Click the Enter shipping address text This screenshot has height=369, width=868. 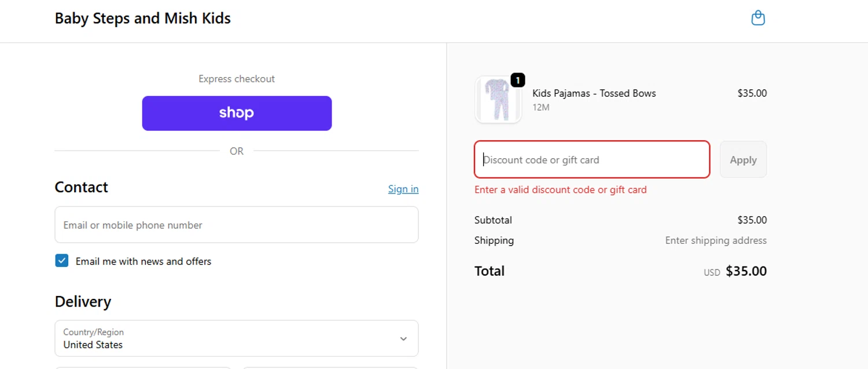coord(716,240)
